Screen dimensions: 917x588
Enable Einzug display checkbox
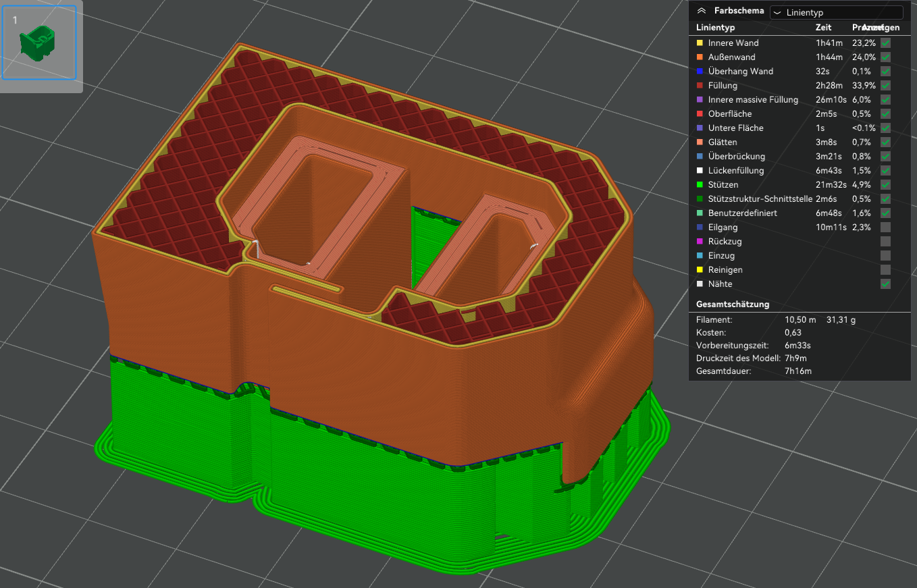pyautogui.click(x=885, y=256)
